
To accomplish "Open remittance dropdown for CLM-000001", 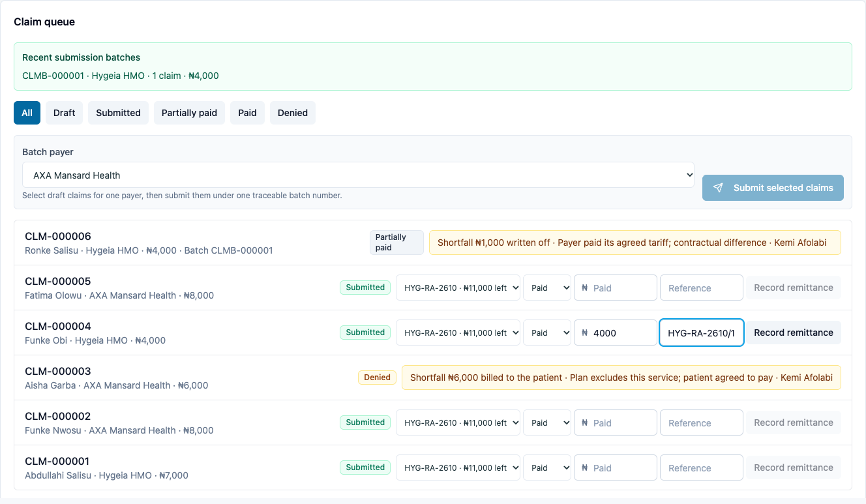I will (458, 467).
